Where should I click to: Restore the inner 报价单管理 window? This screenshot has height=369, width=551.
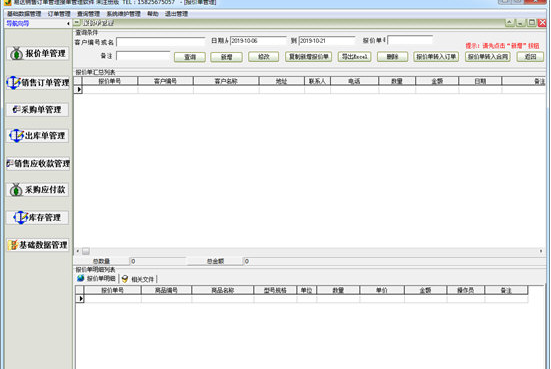coord(532,22)
